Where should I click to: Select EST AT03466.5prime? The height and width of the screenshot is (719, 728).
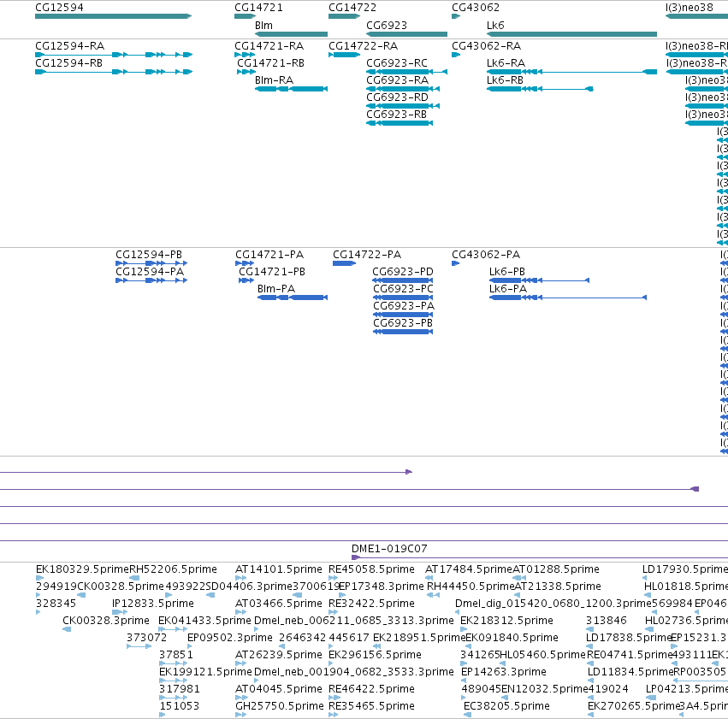coord(279,604)
